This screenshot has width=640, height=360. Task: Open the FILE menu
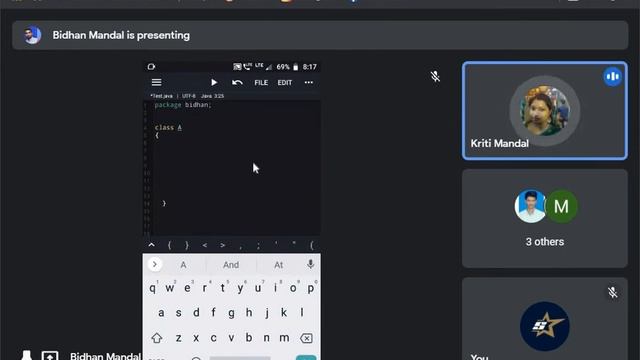pyautogui.click(x=261, y=82)
